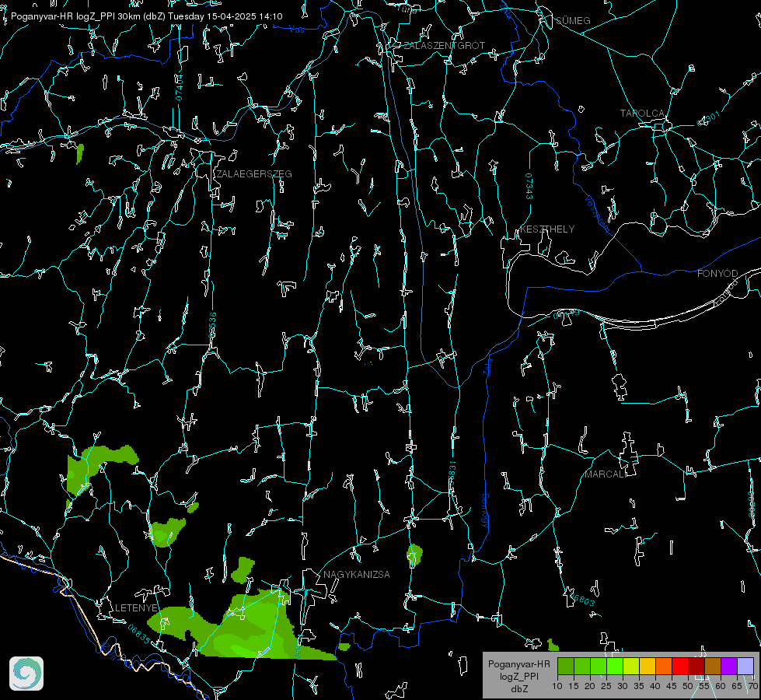Click the road number 07343 label
This screenshot has width=761, height=700.
pos(529,186)
